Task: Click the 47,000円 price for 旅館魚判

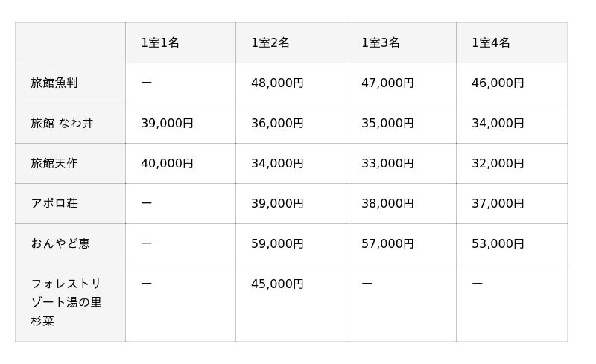Action: (x=387, y=83)
